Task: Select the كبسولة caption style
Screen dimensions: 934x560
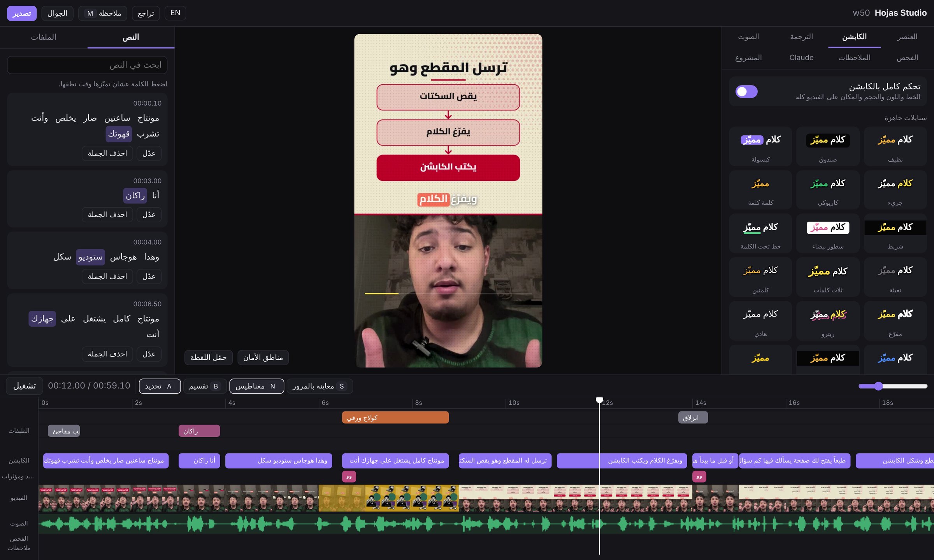Action: [760, 147]
